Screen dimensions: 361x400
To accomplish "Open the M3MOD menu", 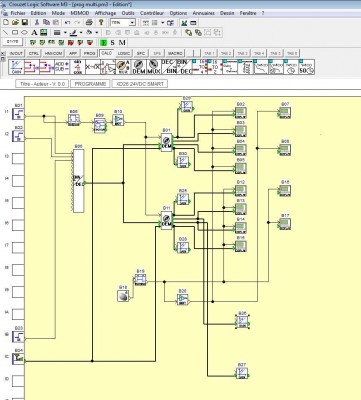I will coord(80,13).
